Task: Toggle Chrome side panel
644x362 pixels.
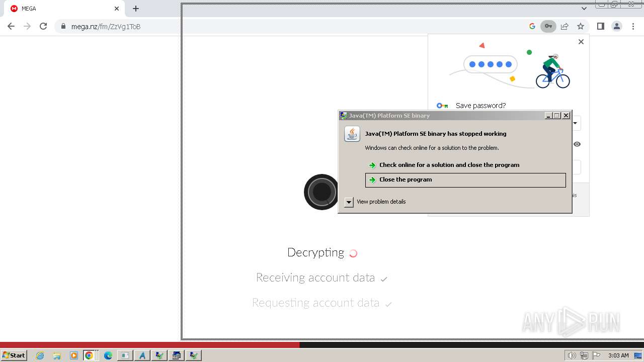Action: tap(600, 26)
